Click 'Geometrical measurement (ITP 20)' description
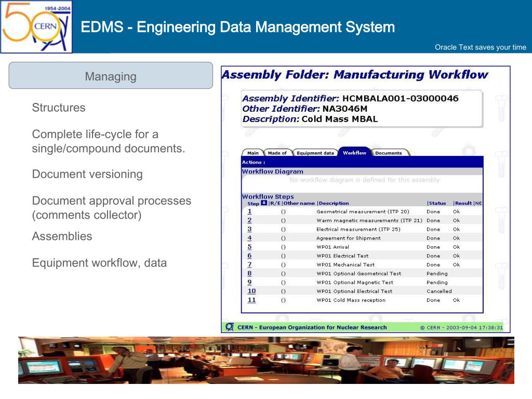 pyautogui.click(x=363, y=211)
